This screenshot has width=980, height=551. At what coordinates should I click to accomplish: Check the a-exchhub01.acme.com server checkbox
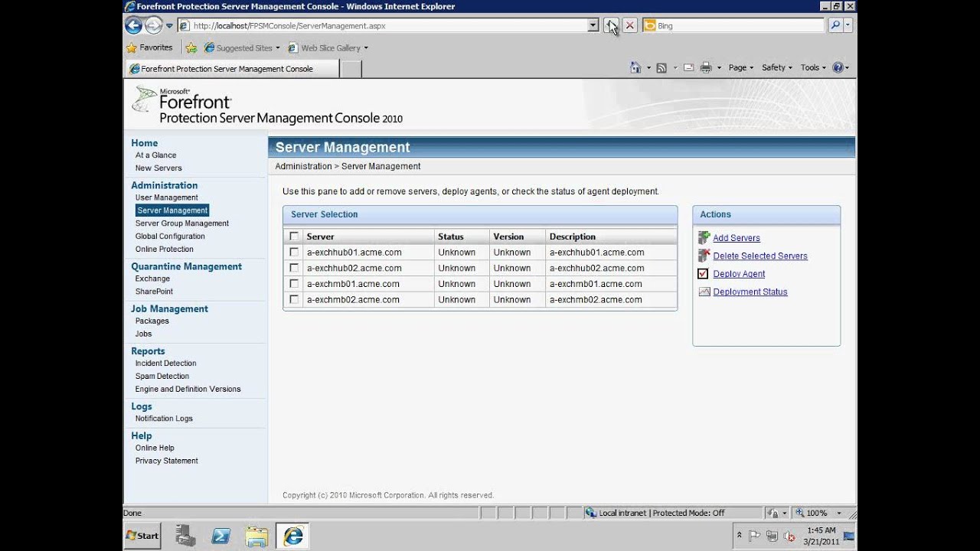294,252
